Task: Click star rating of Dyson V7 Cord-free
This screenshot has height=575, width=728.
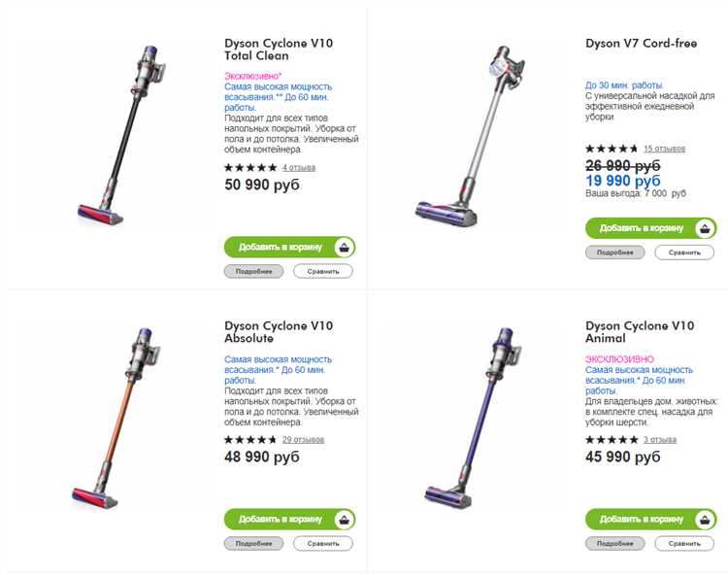Action: pyautogui.click(x=612, y=149)
